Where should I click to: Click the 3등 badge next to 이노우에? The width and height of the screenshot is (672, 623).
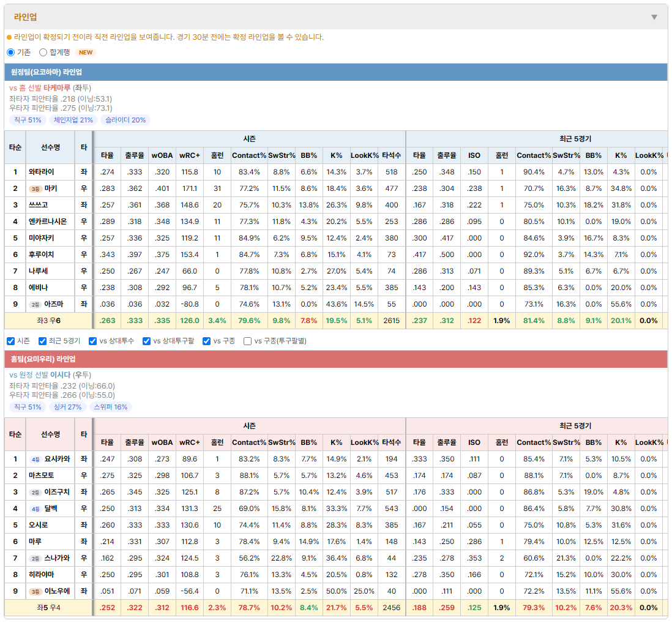point(35,592)
